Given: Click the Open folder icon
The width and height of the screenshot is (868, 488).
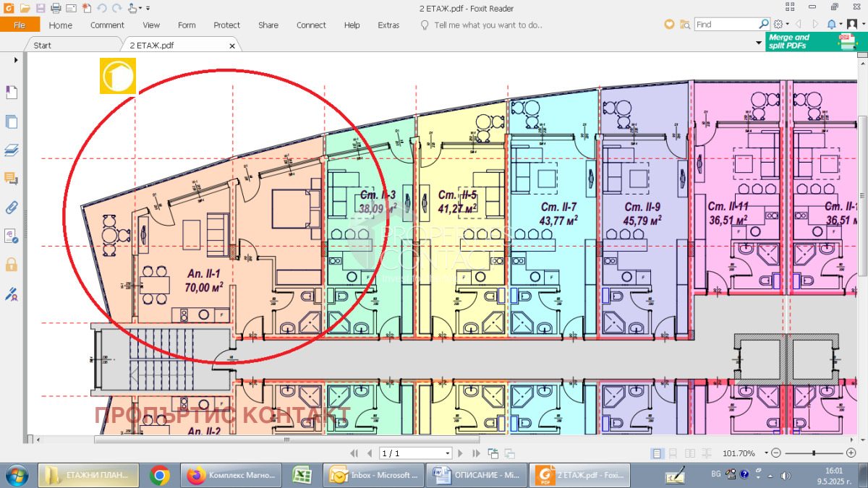Looking at the screenshot, I should click(25, 9).
